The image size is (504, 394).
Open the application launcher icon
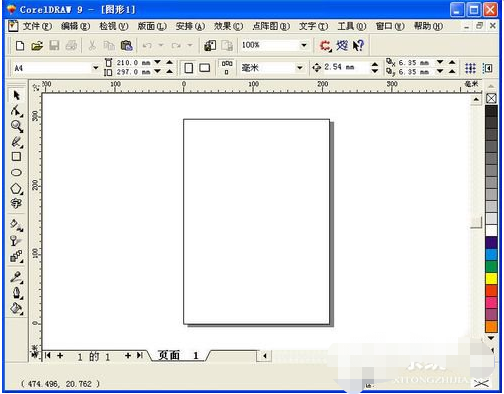[x=326, y=46]
